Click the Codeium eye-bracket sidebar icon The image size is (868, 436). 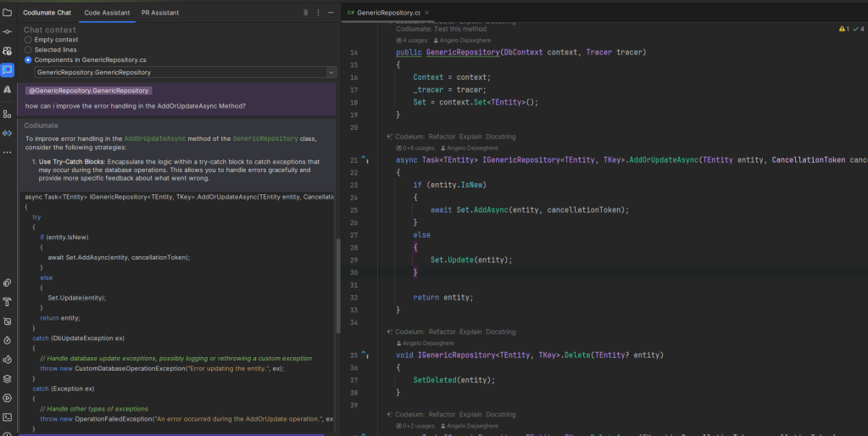(7, 133)
